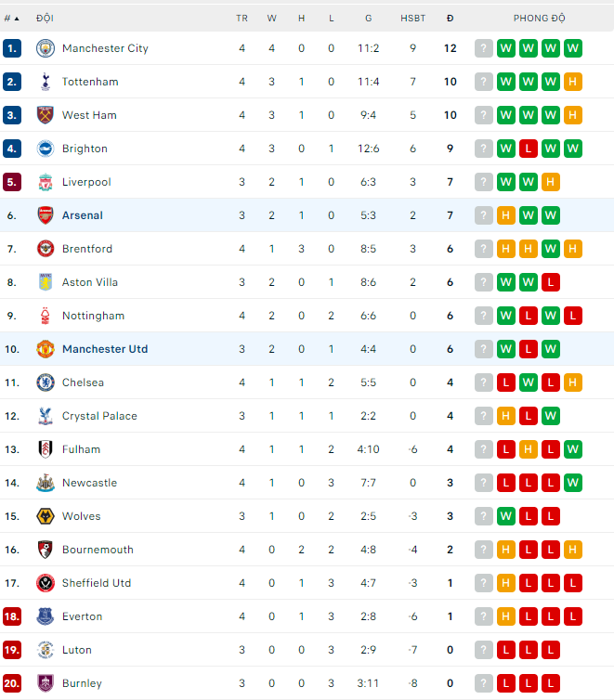Sort table by rank number column
Screen dimensions: 614x700
[11, 19]
